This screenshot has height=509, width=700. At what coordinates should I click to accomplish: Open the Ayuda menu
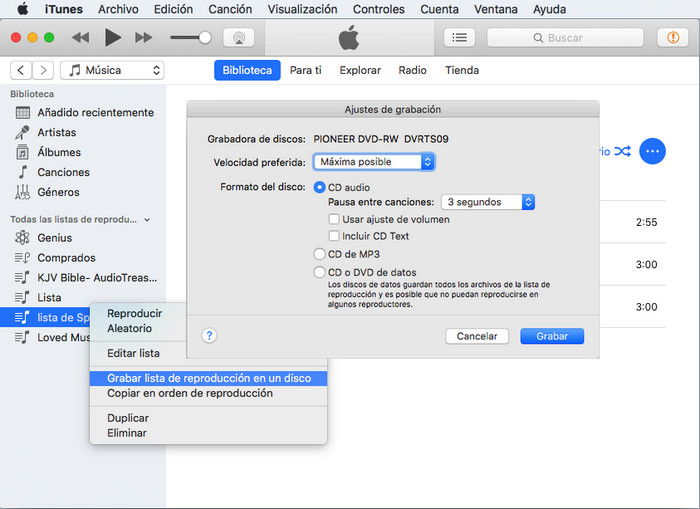tap(549, 9)
